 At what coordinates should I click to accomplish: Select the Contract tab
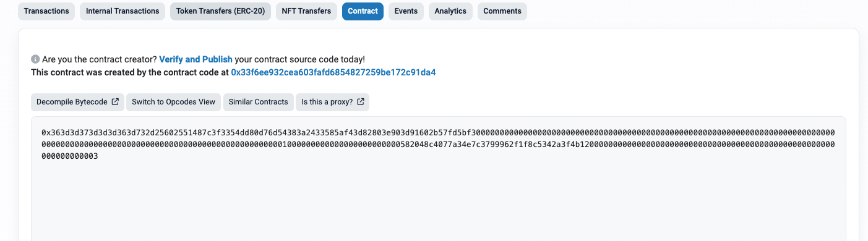tap(363, 11)
